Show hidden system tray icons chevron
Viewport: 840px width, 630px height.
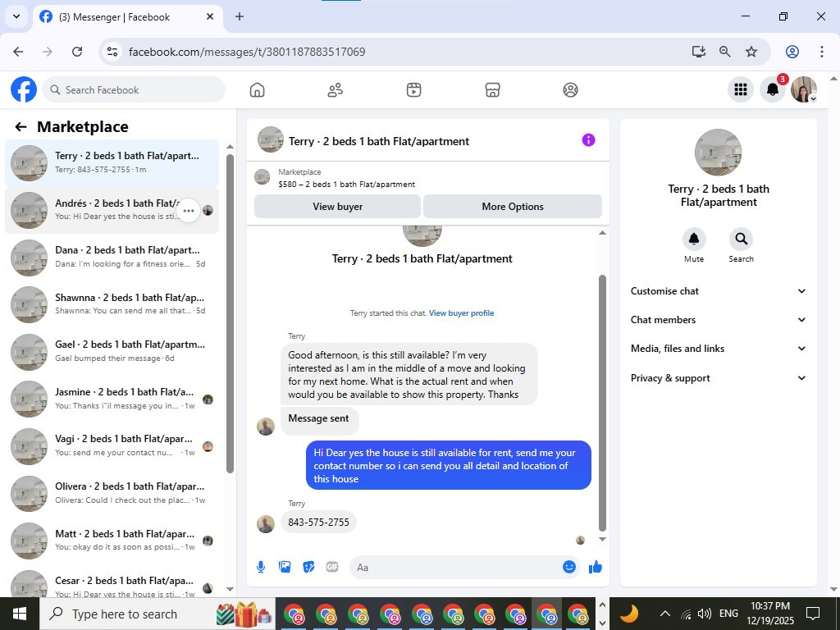pyautogui.click(x=664, y=614)
